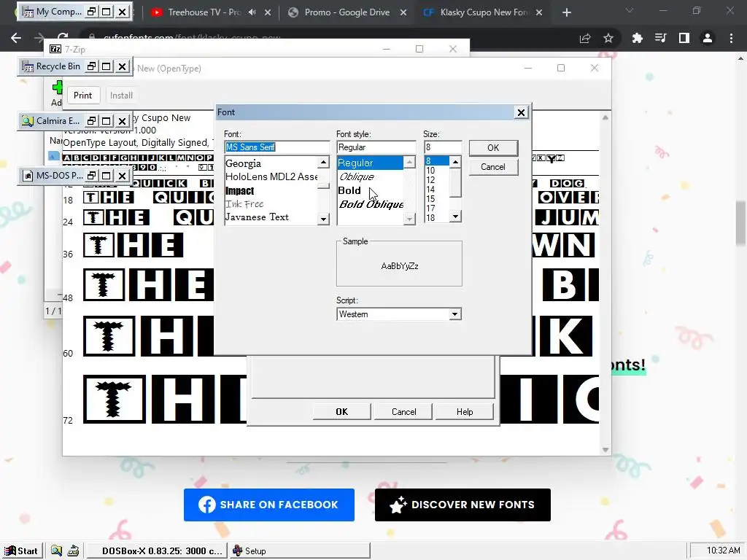Click the Install button in font viewer
Viewport: 747px width, 560px height.
pos(122,96)
